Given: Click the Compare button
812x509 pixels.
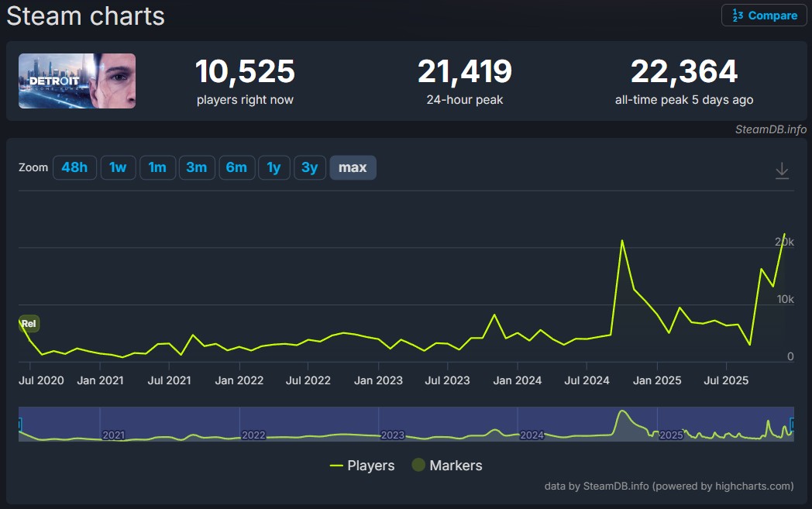Looking at the screenshot, I should [x=764, y=15].
